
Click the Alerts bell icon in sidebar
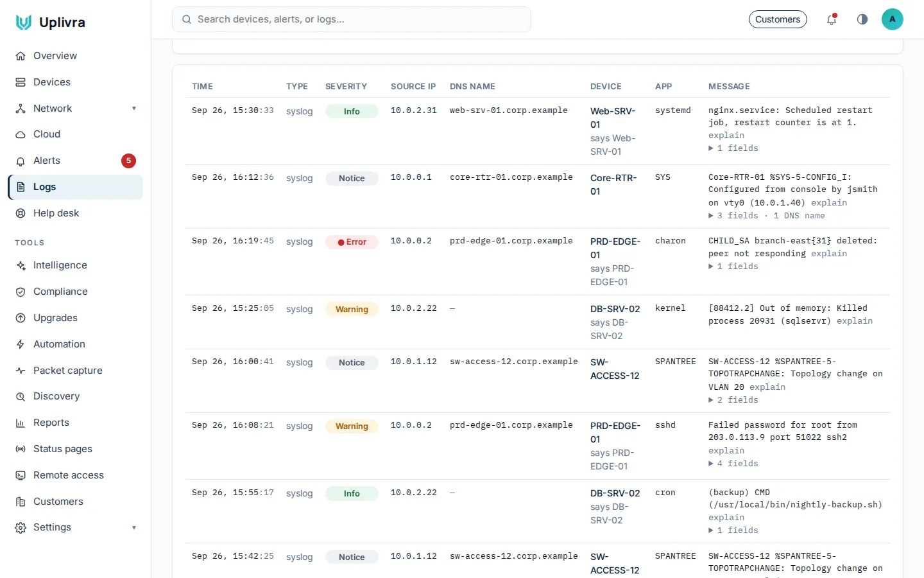[21, 161]
